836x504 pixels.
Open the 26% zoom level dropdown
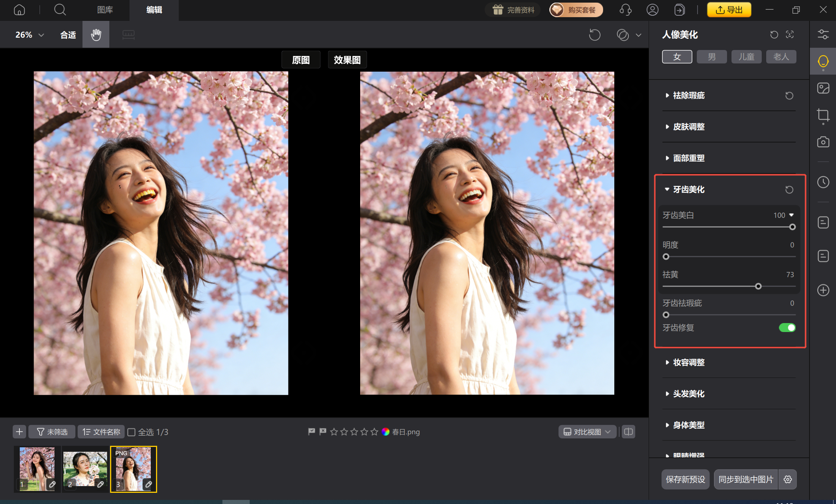(x=29, y=35)
